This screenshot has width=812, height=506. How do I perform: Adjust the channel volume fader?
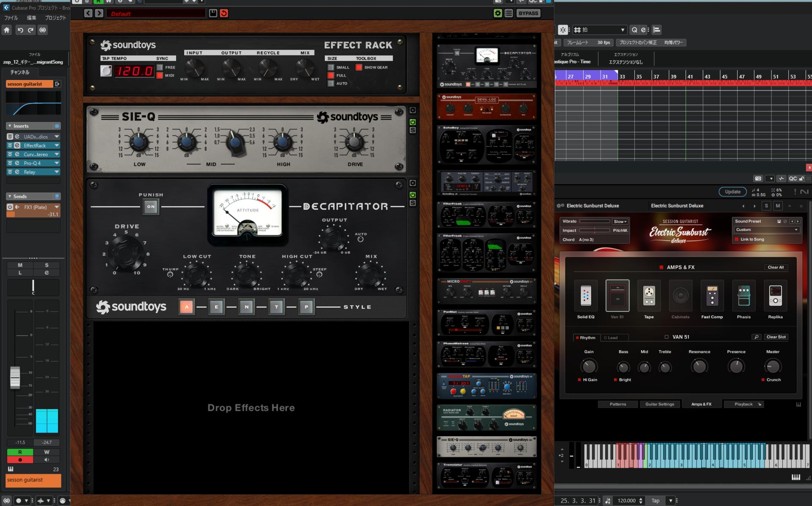(15, 377)
